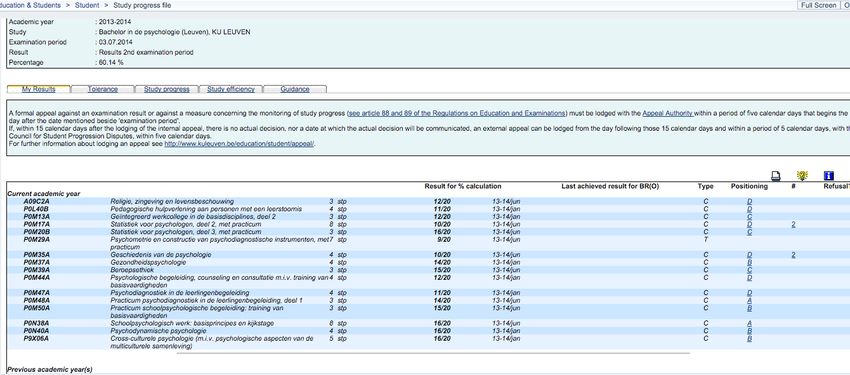
Task: Open positioning D link for P0M35A
Action: pyautogui.click(x=749, y=255)
